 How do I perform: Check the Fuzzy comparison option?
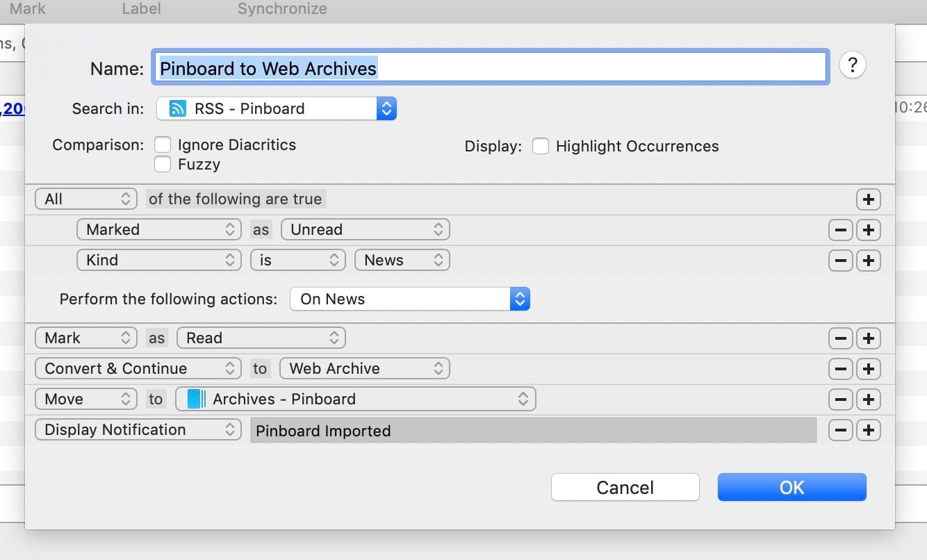(x=163, y=164)
